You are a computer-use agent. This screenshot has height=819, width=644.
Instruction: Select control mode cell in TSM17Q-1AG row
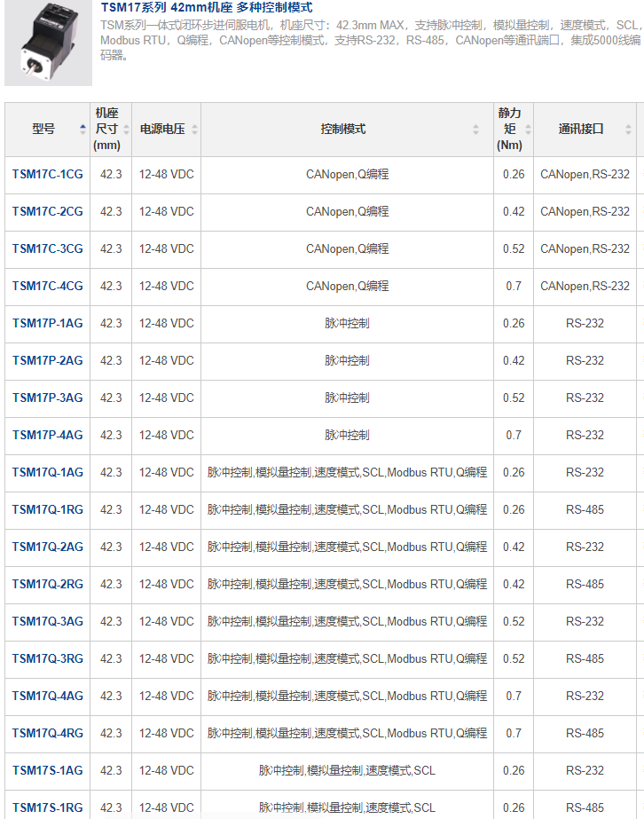pos(348,472)
